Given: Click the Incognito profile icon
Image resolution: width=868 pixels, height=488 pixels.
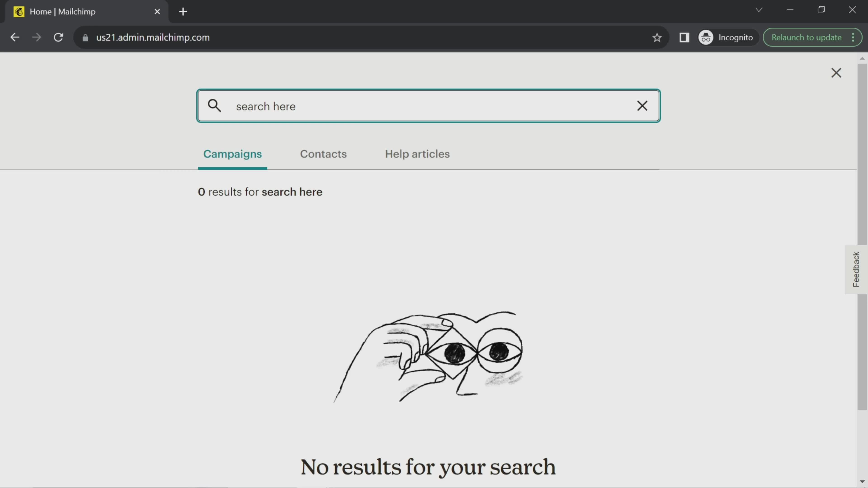Looking at the screenshot, I should coord(706,37).
